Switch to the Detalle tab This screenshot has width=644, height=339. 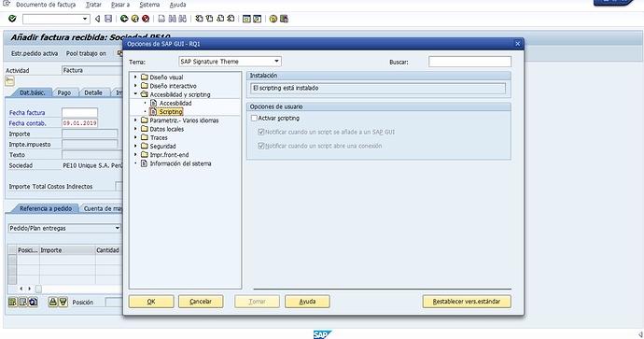pyautogui.click(x=93, y=92)
